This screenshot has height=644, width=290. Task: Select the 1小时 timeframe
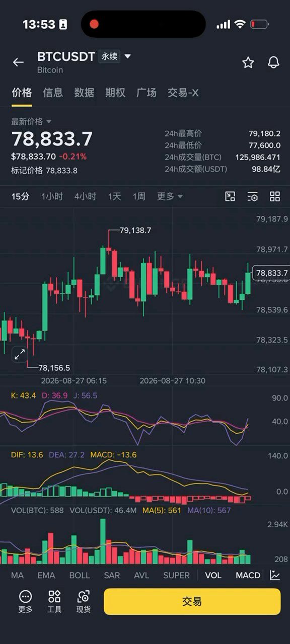coord(52,196)
